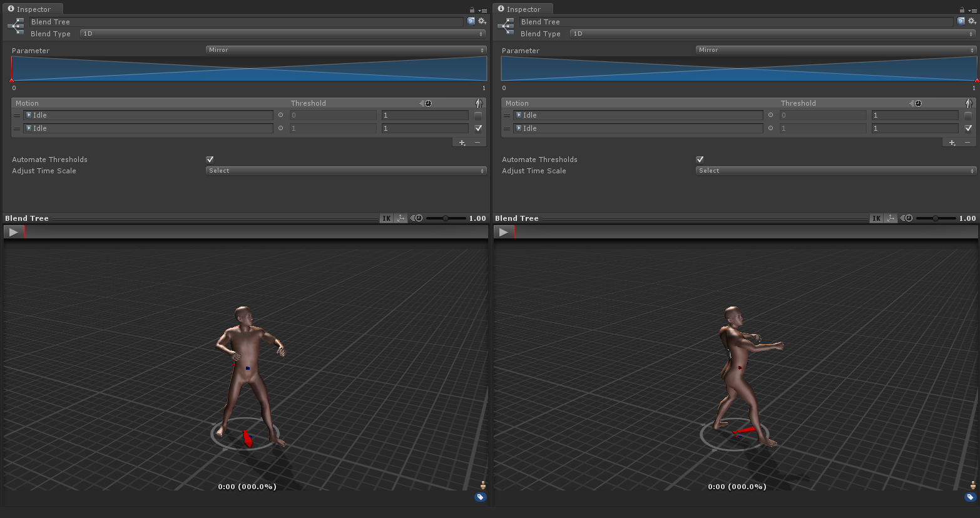Uncheck Automate Thresholds in the left Inspector
This screenshot has width=980, height=518.
coord(210,160)
